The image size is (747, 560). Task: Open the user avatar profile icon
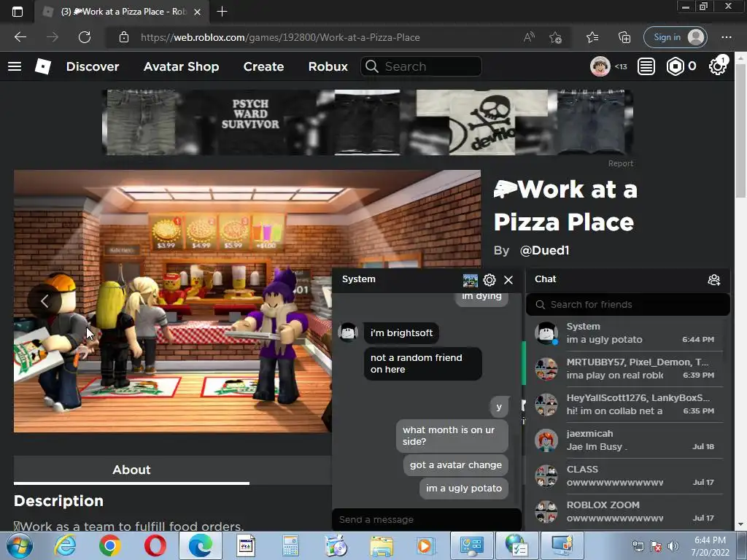click(600, 66)
